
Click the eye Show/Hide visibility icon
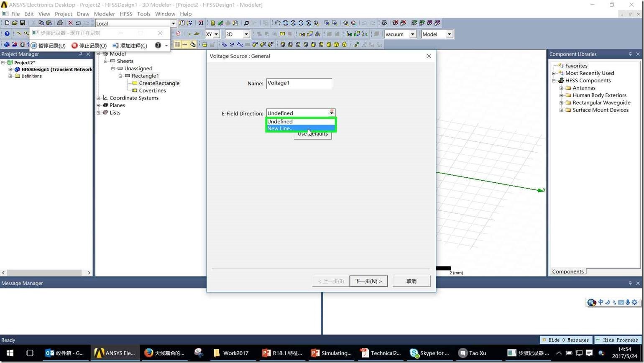384,23
